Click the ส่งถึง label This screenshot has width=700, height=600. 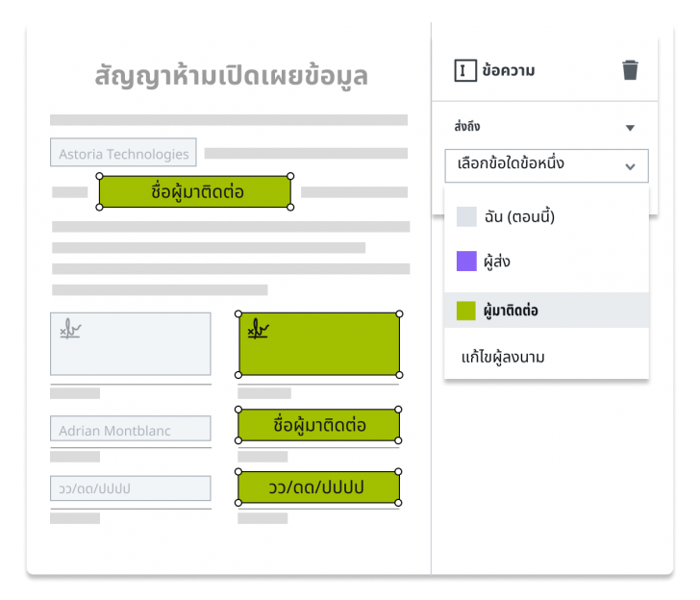point(467,127)
